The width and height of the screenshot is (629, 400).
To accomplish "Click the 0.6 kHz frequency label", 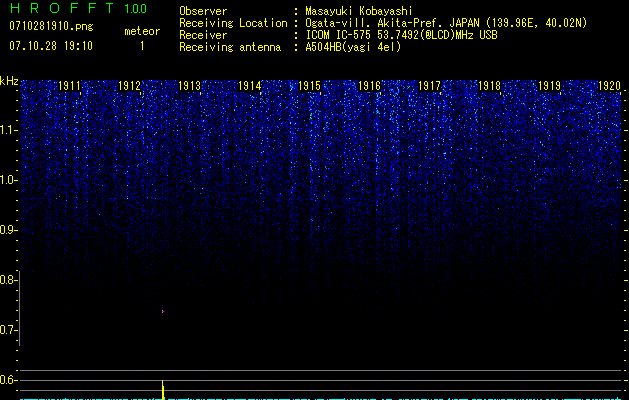I will [8, 380].
